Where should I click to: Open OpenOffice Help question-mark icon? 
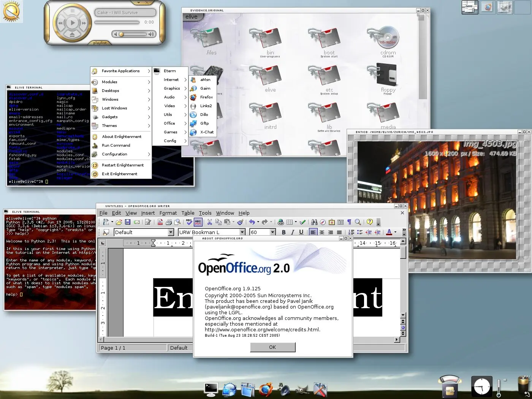coord(369,222)
